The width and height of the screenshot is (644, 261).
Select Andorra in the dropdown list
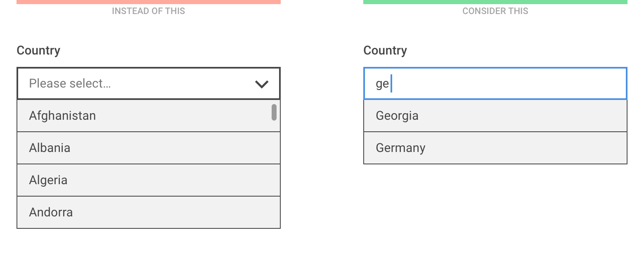click(51, 212)
